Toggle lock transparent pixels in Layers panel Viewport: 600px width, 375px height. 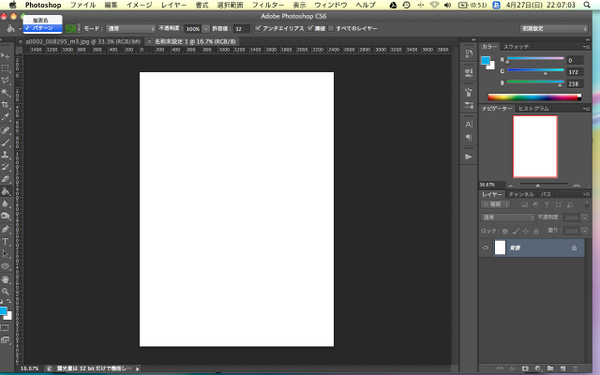505,231
